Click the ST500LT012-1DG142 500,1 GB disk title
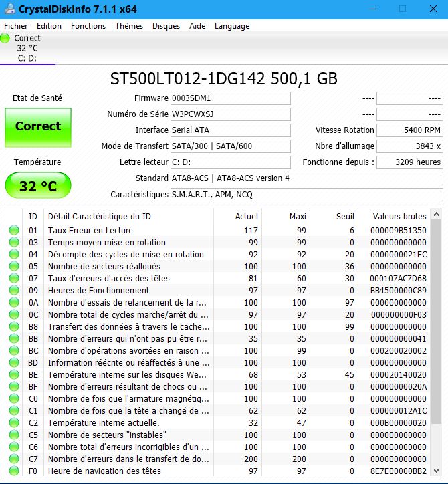Image resolution: width=448 pixels, height=484 pixels. click(224, 78)
